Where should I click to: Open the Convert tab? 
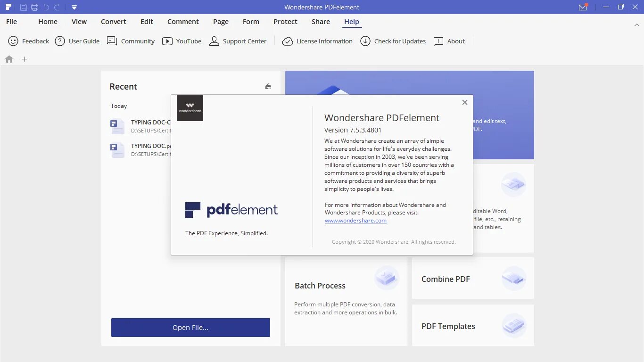[114, 22]
